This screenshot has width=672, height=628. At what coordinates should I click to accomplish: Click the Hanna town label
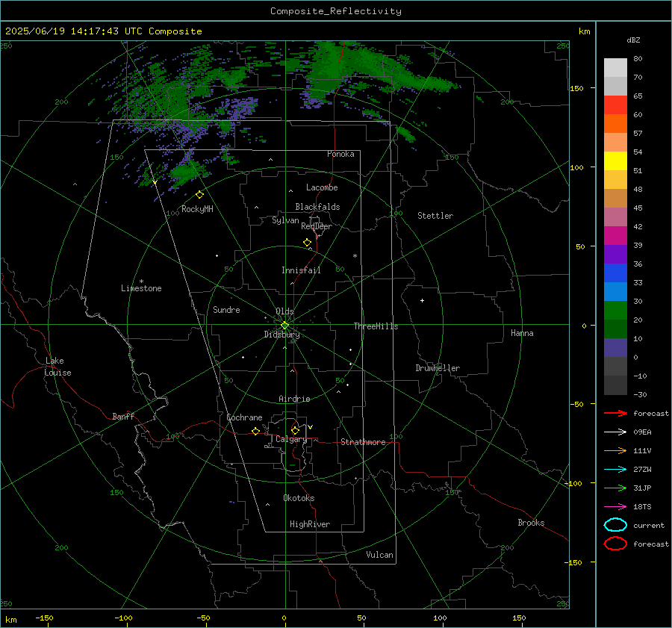522,333
